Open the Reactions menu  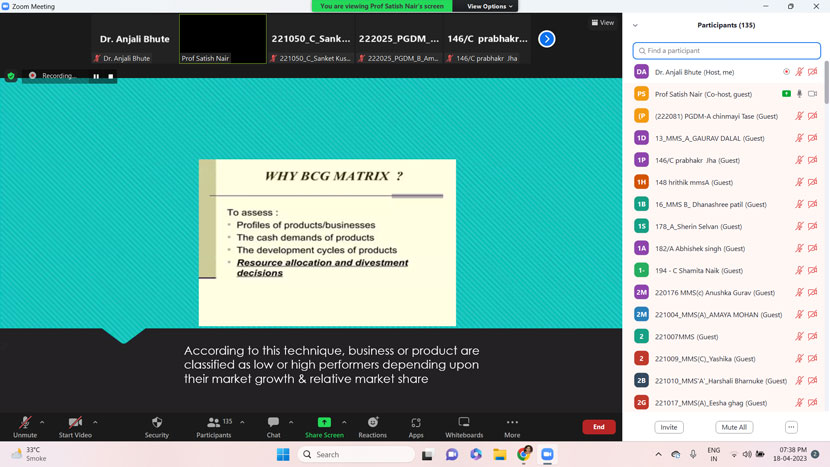[372, 426]
